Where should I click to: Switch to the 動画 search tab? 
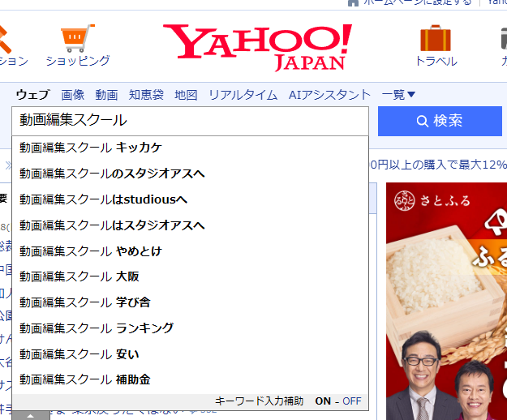(106, 95)
